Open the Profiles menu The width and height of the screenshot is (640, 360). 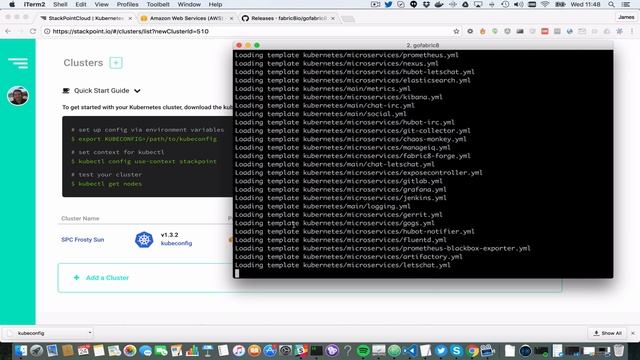click(127, 4)
